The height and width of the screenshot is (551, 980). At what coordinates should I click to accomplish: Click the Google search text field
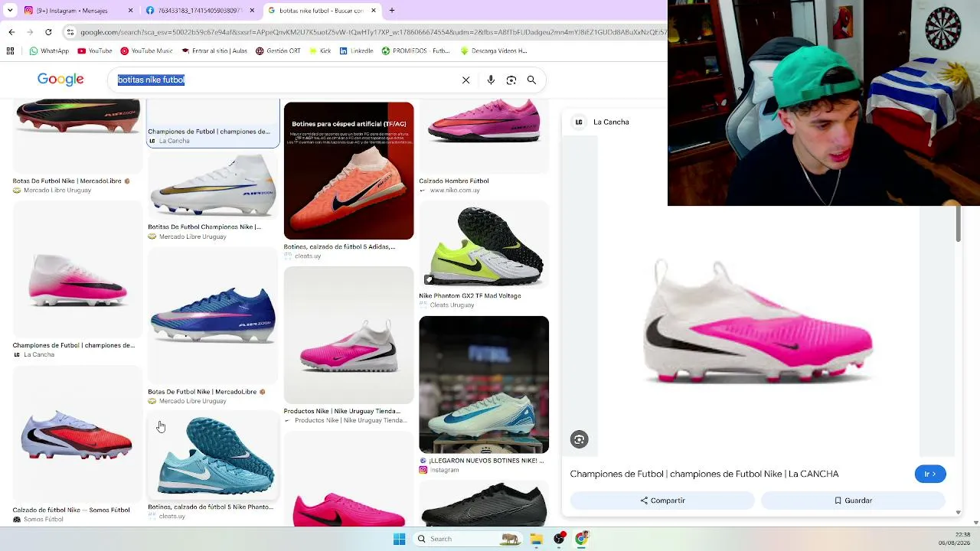[283, 80]
